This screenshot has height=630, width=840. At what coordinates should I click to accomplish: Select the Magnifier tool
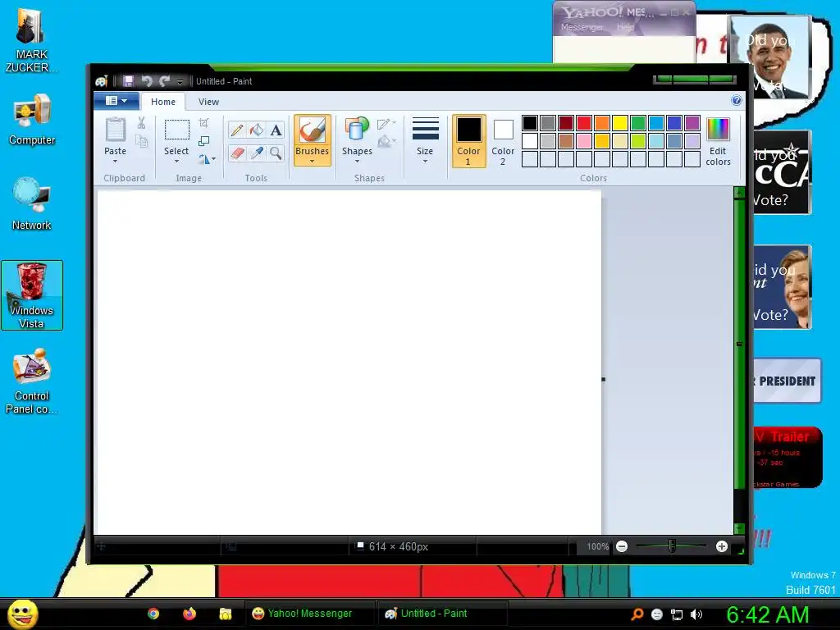coord(276,153)
